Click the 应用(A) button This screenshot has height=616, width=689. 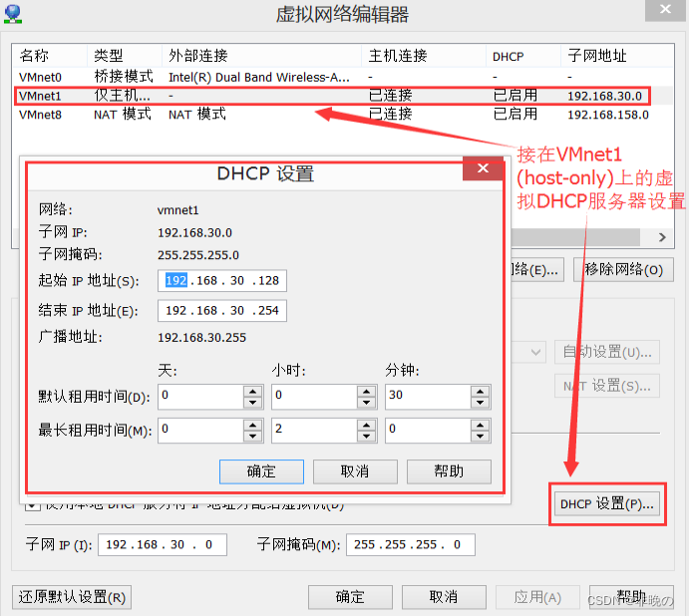click(x=537, y=597)
